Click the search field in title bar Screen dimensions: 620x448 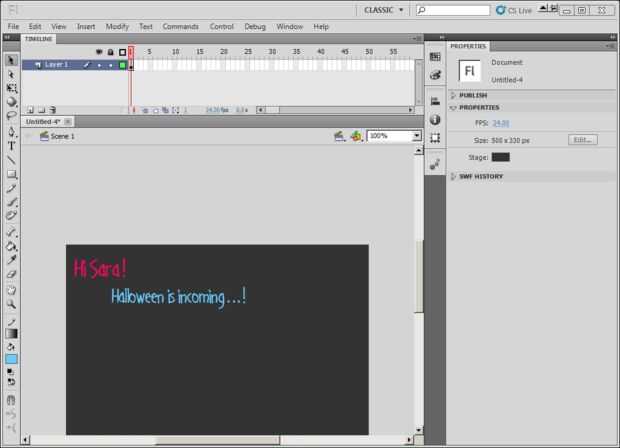453,10
